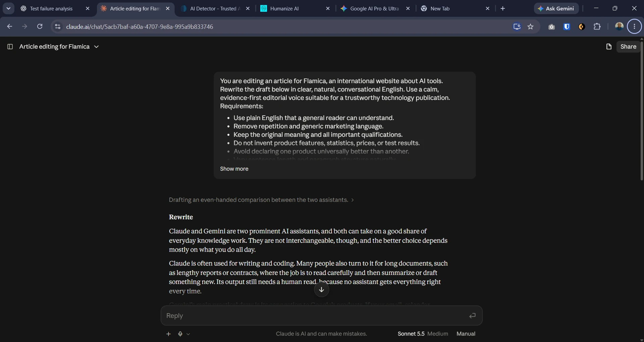Expand the thinking summary about even-handed comparison
Screen dimensions: 644x342
(x=261, y=200)
